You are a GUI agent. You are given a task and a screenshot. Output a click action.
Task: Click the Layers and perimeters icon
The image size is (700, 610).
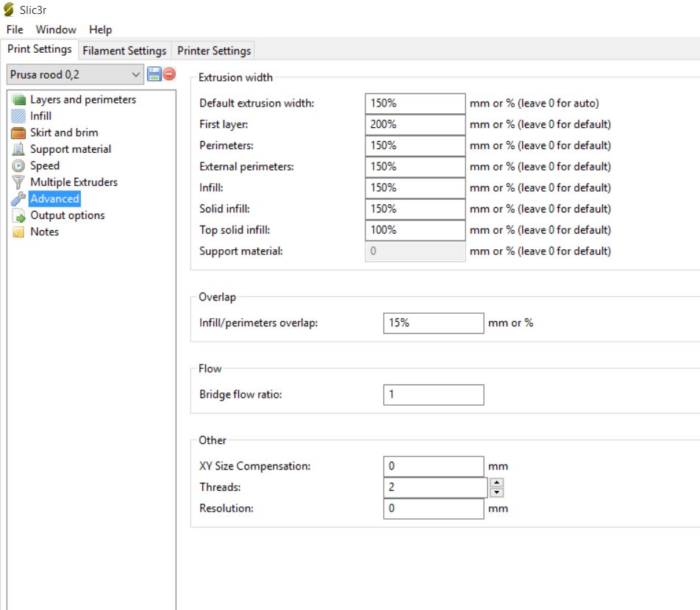tap(19, 99)
